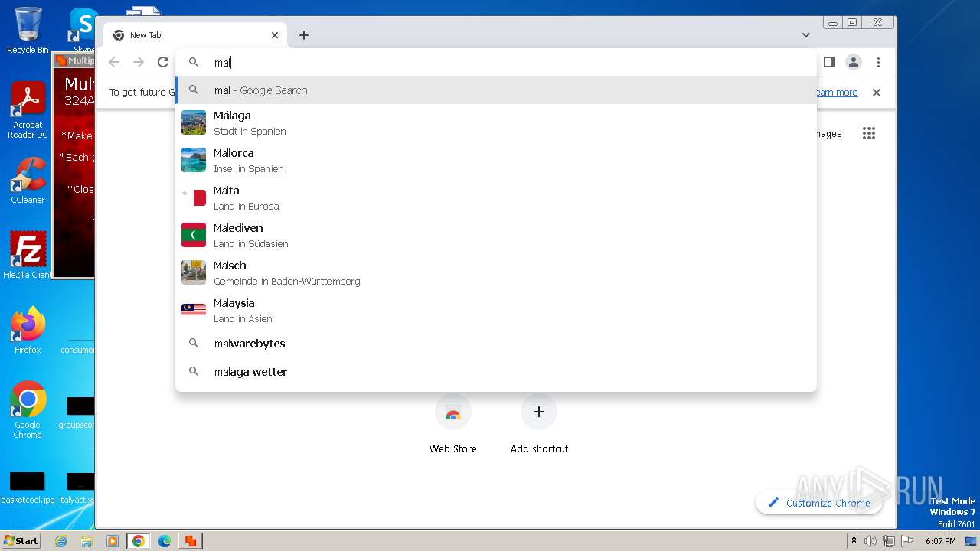Choose the Malaysia suggestion
This screenshot has height=551, width=980.
pos(496,310)
